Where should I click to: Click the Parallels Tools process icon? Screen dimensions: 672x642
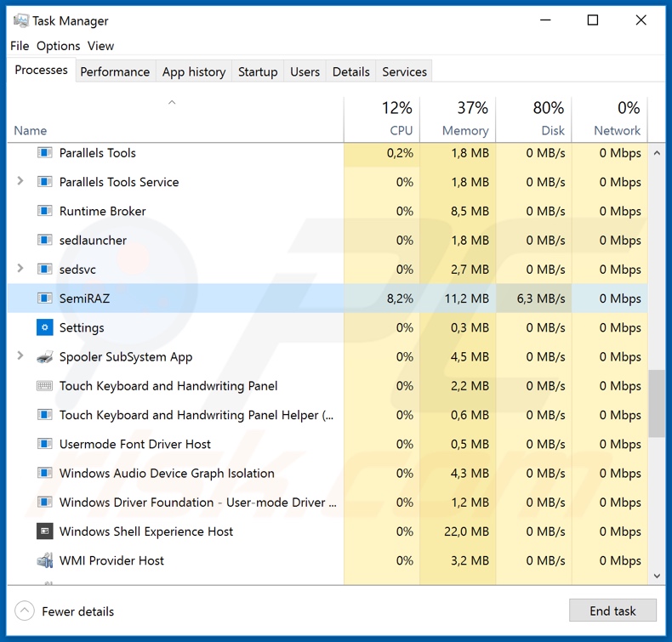tap(44, 152)
